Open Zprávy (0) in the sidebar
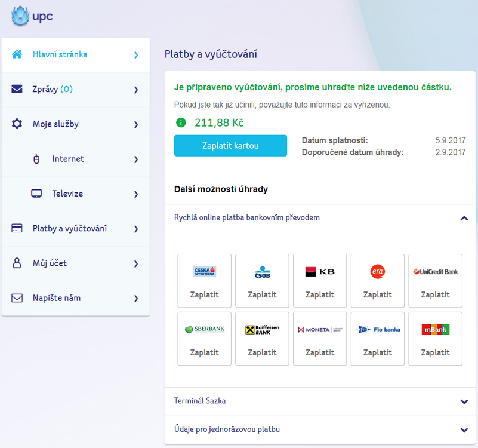Image resolution: width=478 pixels, height=448 pixels. [x=76, y=90]
